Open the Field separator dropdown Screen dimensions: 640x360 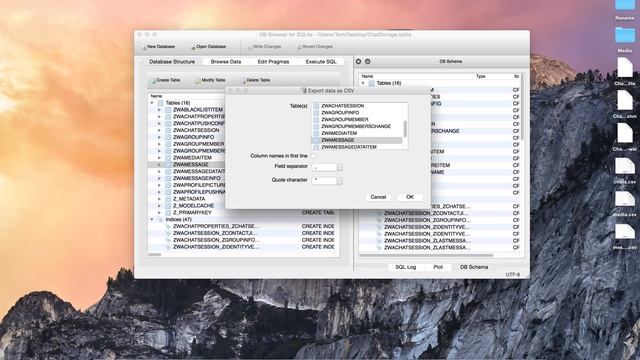tap(340, 167)
